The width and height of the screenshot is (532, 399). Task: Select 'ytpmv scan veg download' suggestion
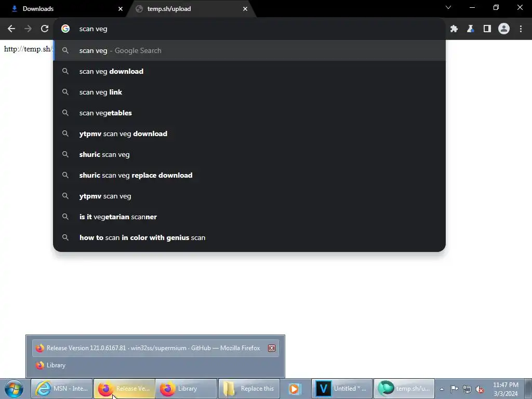coord(249,134)
